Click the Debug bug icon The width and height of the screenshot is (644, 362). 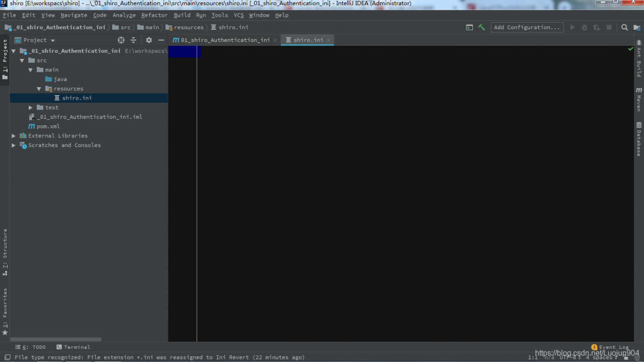click(x=584, y=27)
